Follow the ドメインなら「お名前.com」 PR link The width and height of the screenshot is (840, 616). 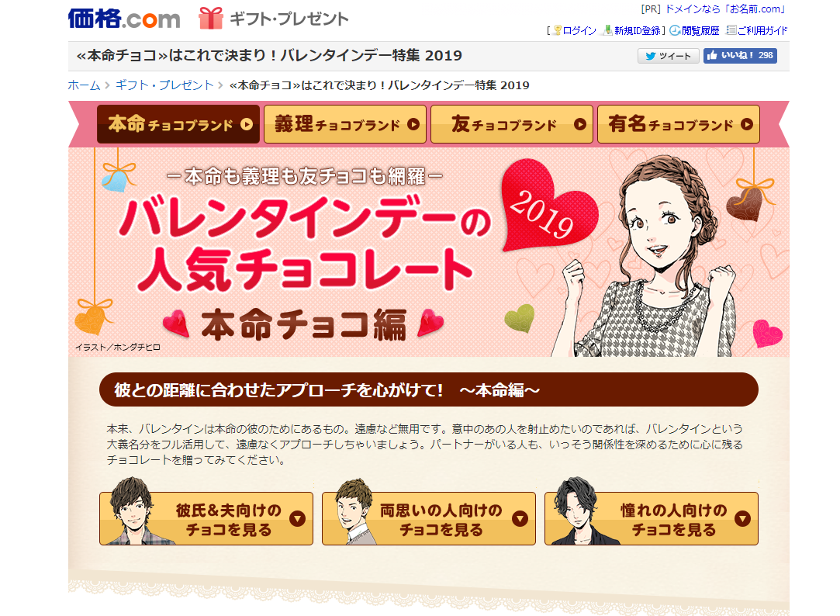[x=726, y=9]
